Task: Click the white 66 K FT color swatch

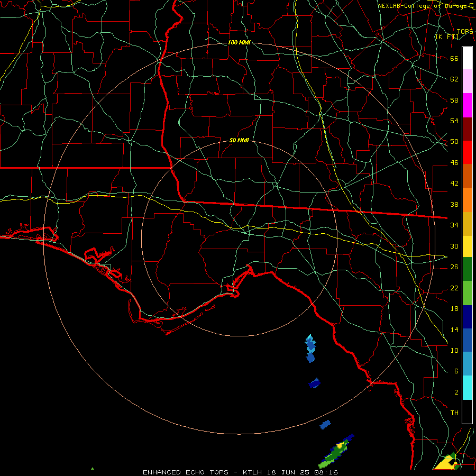Action: tap(467, 58)
